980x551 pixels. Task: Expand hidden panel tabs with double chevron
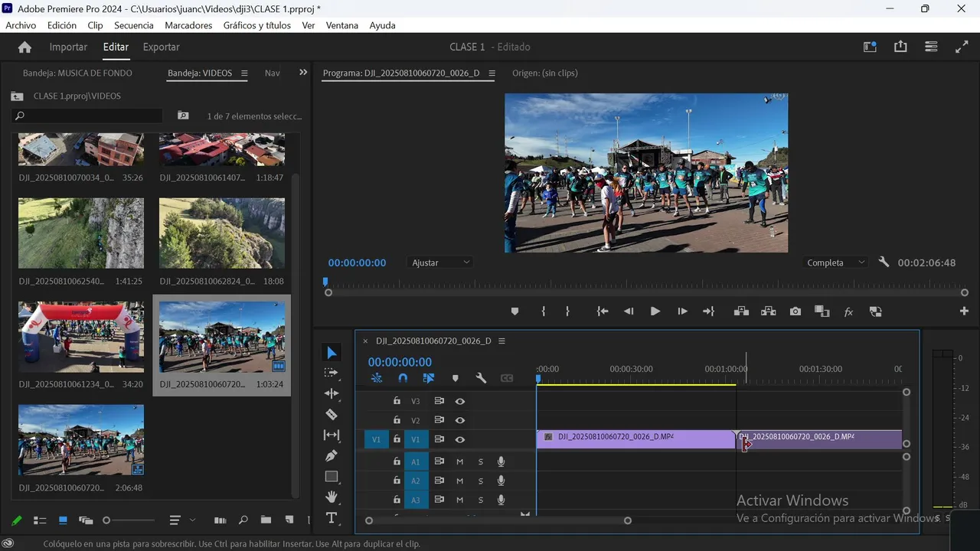click(x=303, y=73)
